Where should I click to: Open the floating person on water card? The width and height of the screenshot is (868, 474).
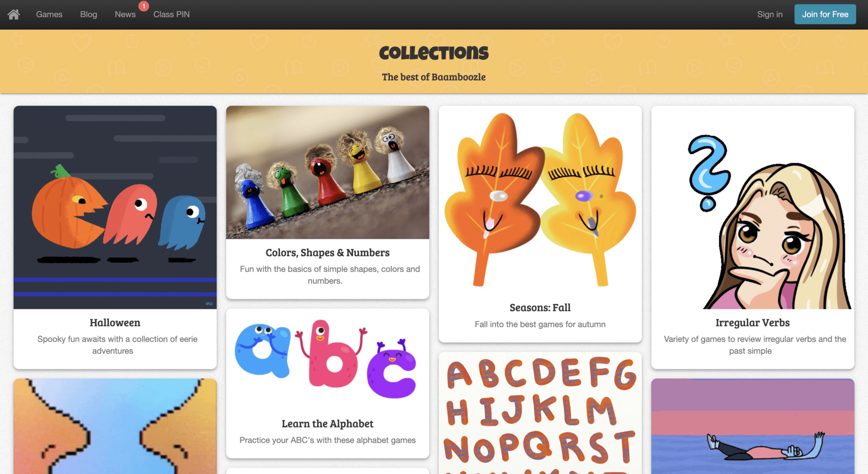[753, 426]
